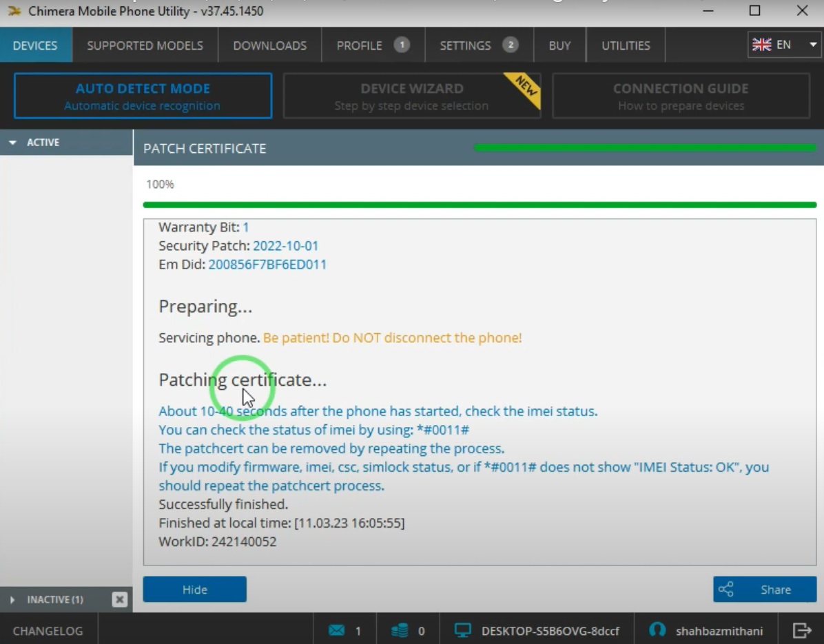This screenshot has height=644, width=824.
Task: Click the Chimera app logo icon
Action: tap(14, 10)
